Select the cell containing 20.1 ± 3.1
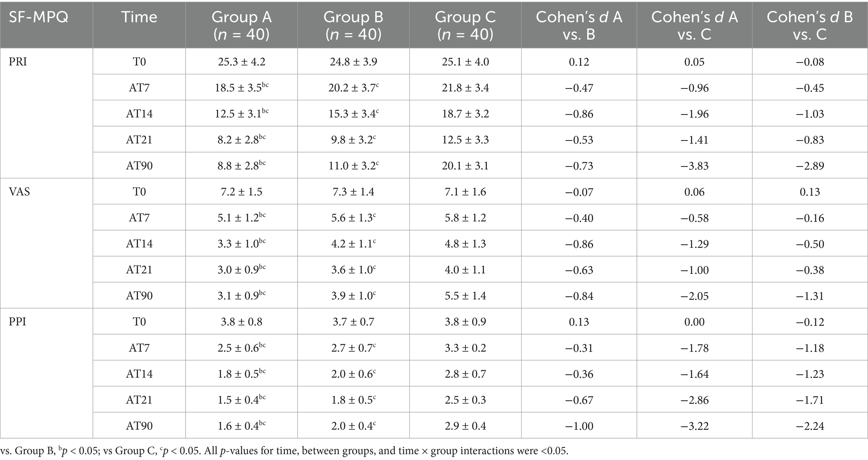The width and height of the screenshot is (868, 460). (x=465, y=166)
